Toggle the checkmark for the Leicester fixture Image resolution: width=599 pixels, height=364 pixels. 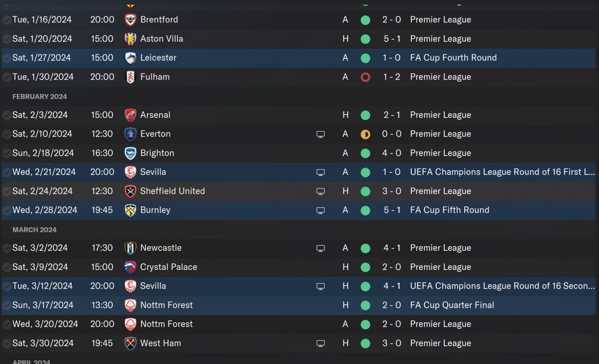click(7, 58)
